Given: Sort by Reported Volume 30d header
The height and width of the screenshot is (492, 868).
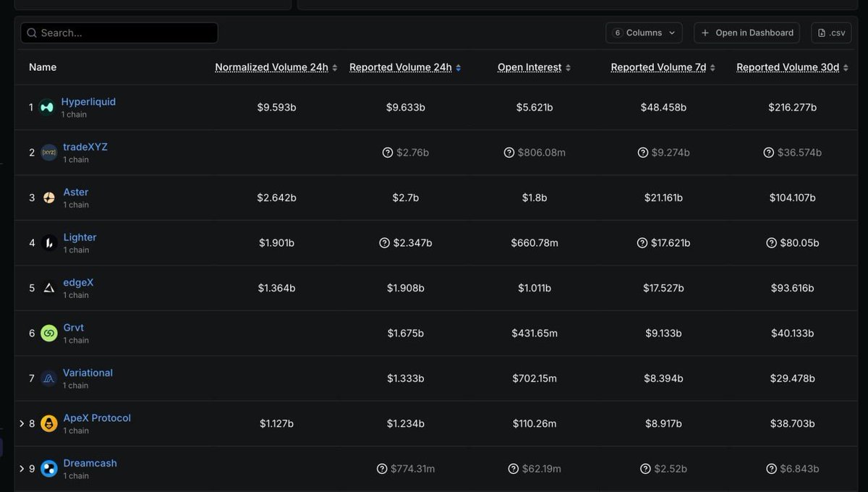Looking at the screenshot, I should pyautogui.click(x=788, y=67).
